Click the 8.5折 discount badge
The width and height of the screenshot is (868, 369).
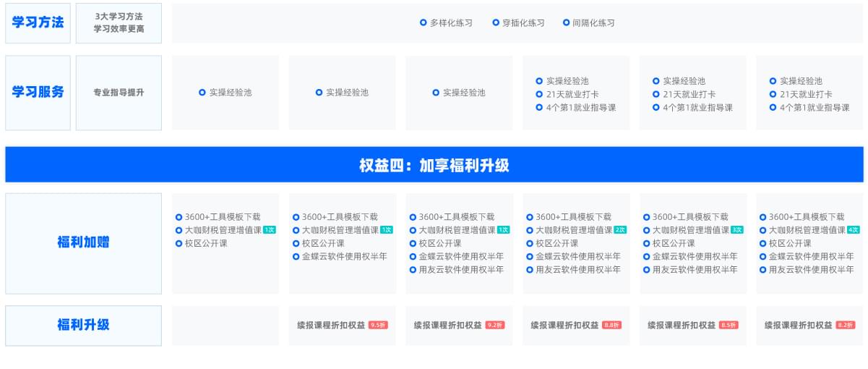(729, 326)
